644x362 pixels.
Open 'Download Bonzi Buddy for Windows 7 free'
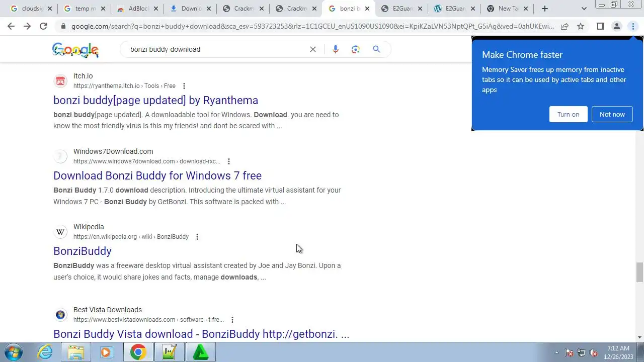pos(157,175)
